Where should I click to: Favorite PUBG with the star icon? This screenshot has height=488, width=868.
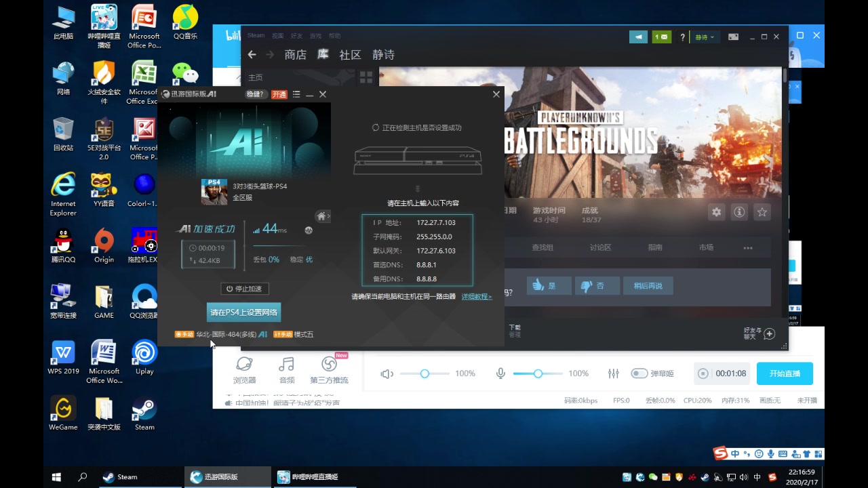(762, 212)
